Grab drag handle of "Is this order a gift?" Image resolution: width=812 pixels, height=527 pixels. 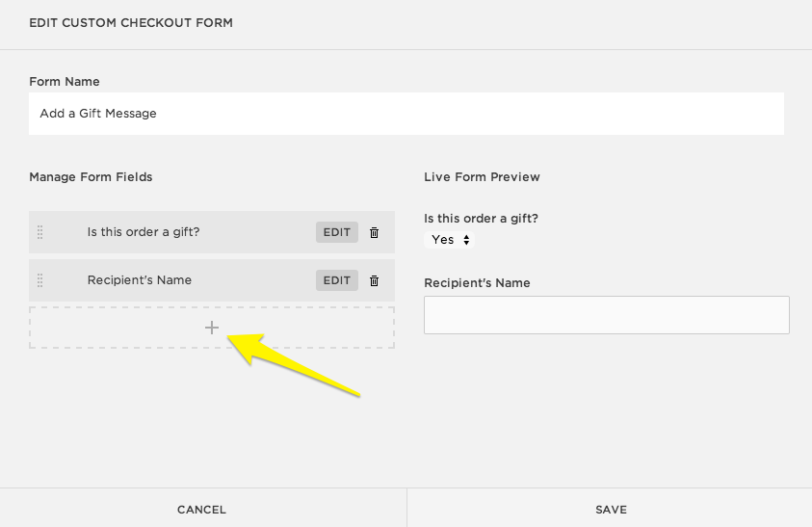pos(40,232)
